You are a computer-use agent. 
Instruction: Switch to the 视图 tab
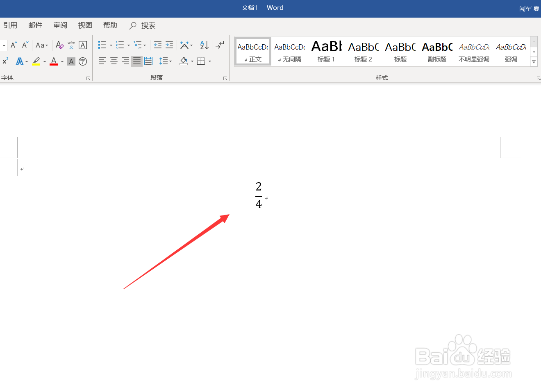coord(85,25)
